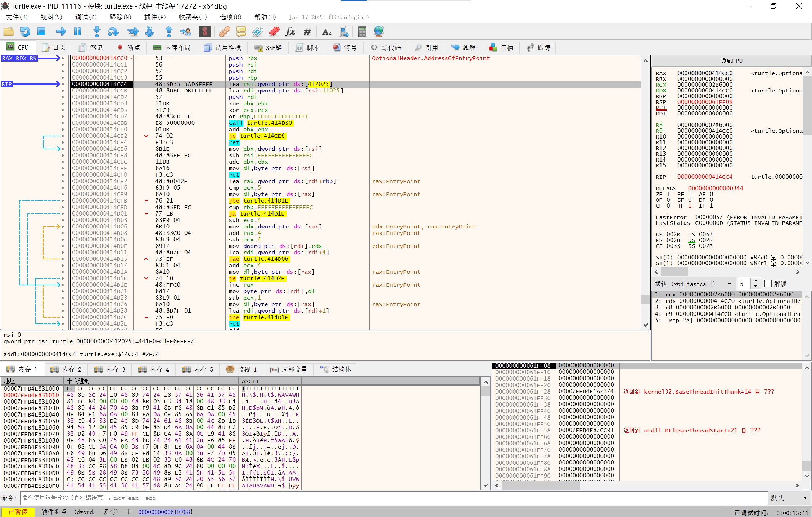The width and height of the screenshot is (812, 517).
Task: Click the stack panel scrollbar up arrow
Action: (x=807, y=368)
